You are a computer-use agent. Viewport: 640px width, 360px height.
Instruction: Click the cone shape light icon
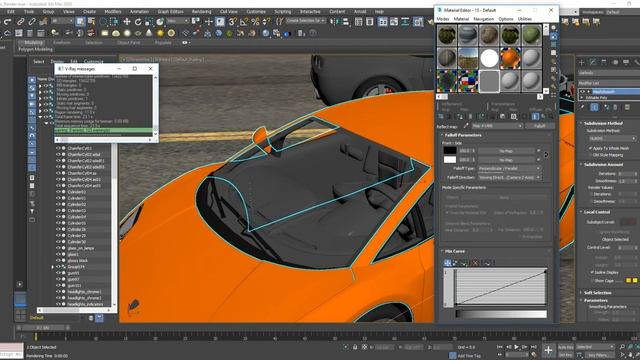pos(149,33)
